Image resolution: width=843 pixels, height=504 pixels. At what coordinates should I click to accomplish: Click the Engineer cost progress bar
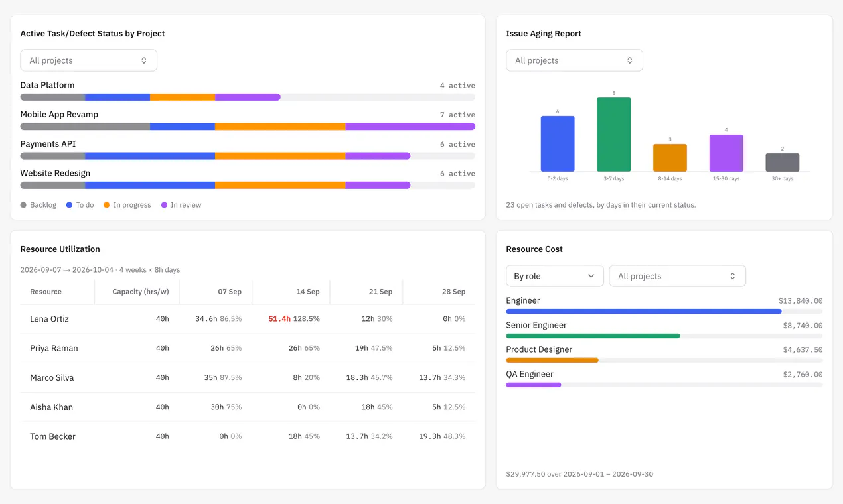(x=664, y=312)
